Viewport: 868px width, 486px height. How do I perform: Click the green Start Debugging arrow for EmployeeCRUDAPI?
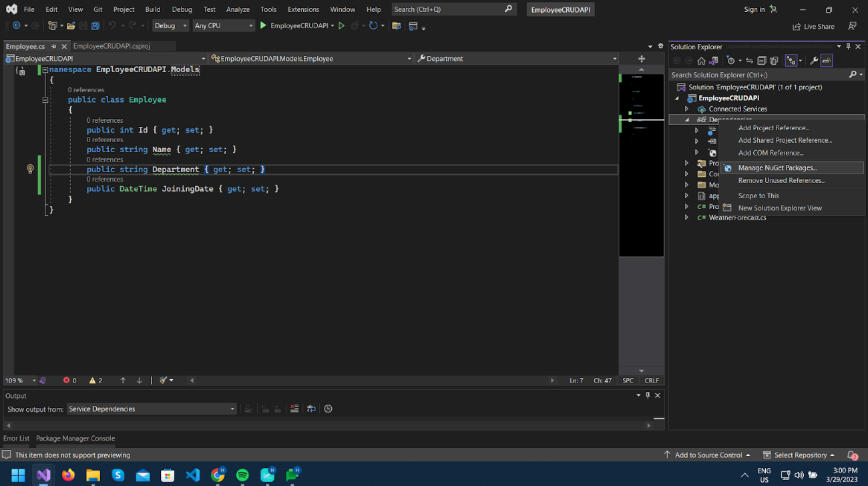coord(263,25)
